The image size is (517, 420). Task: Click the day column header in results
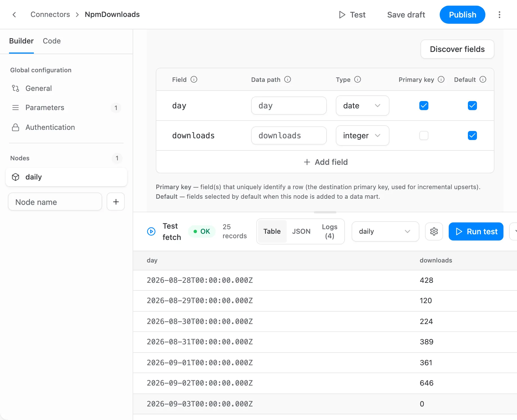point(152,261)
